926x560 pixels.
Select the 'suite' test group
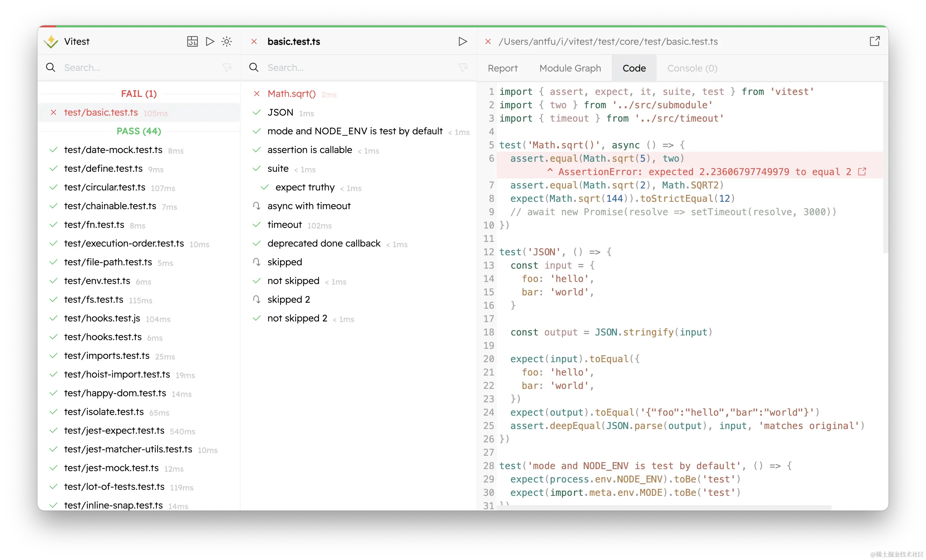pyautogui.click(x=359, y=169)
